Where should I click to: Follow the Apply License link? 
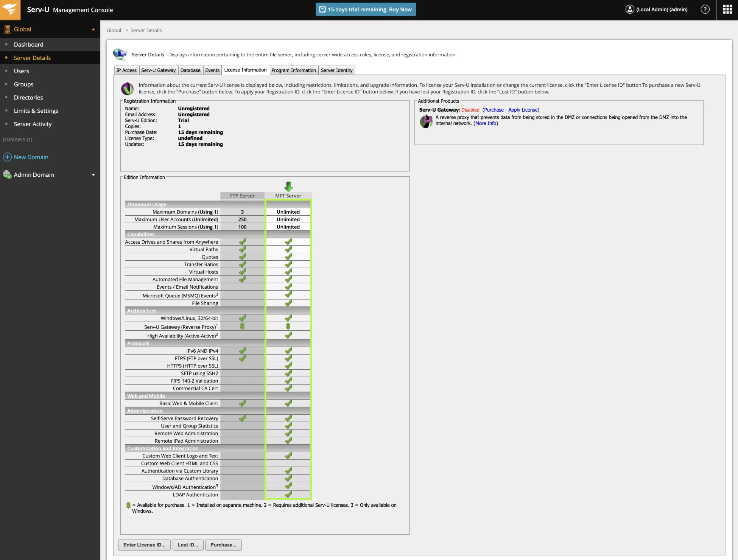523,110
